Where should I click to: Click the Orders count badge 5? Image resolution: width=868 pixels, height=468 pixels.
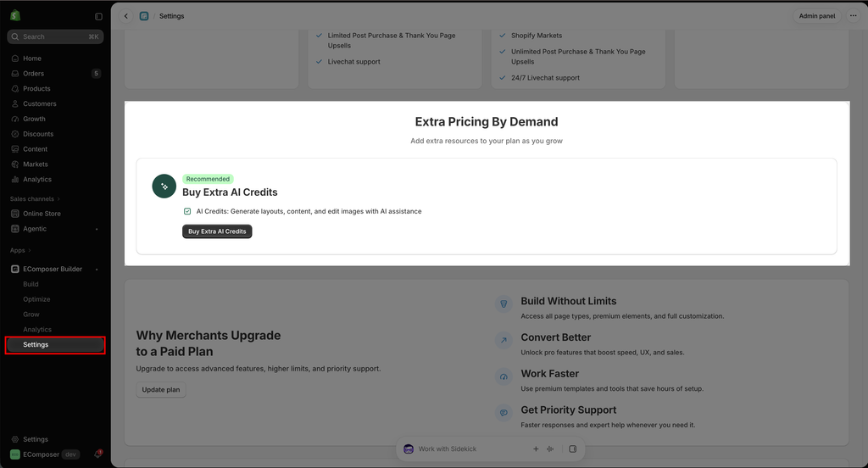click(x=97, y=73)
